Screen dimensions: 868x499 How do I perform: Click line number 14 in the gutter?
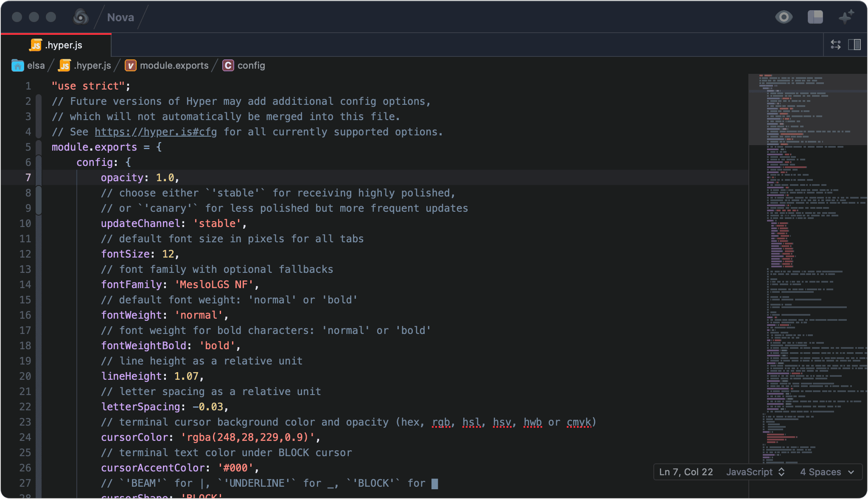[25, 285]
